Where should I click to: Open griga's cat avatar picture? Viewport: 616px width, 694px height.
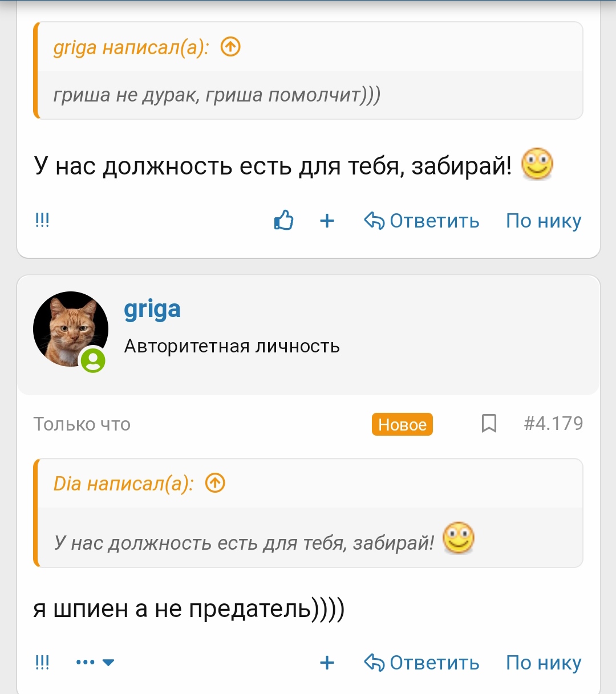(70, 329)
